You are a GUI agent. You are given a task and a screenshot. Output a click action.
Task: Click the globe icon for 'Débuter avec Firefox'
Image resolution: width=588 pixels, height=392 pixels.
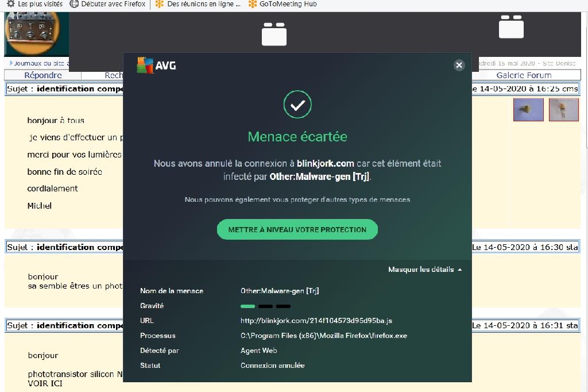[x=74, y=4]
